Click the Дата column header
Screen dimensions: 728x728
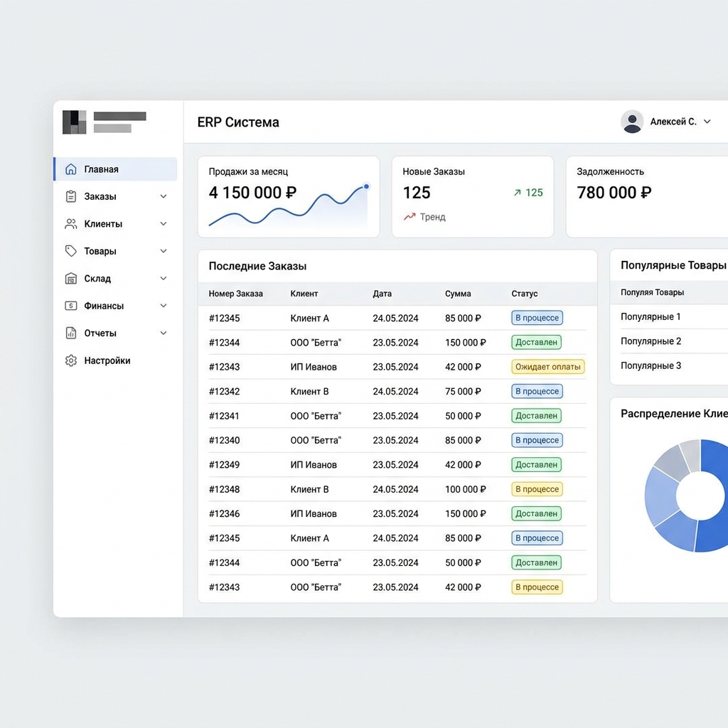pos(382,294)
